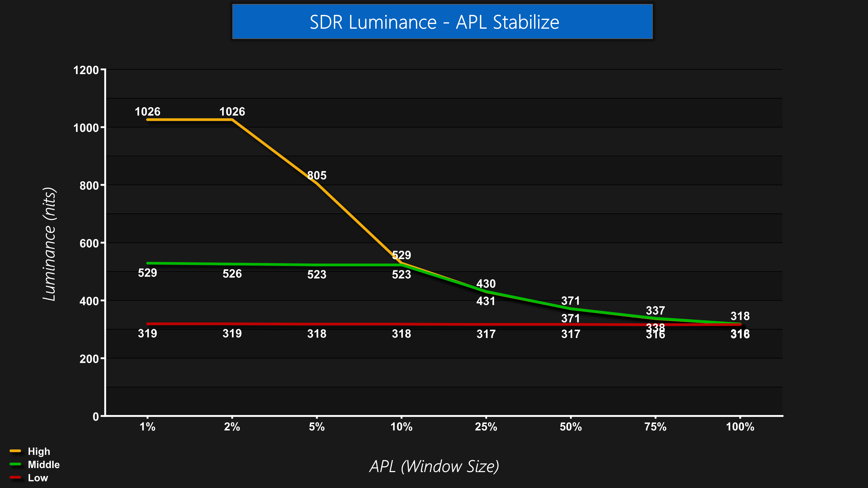Click the Luminance (nits) axis title
This screenshot has height=488, width=868.
point(50,244)
